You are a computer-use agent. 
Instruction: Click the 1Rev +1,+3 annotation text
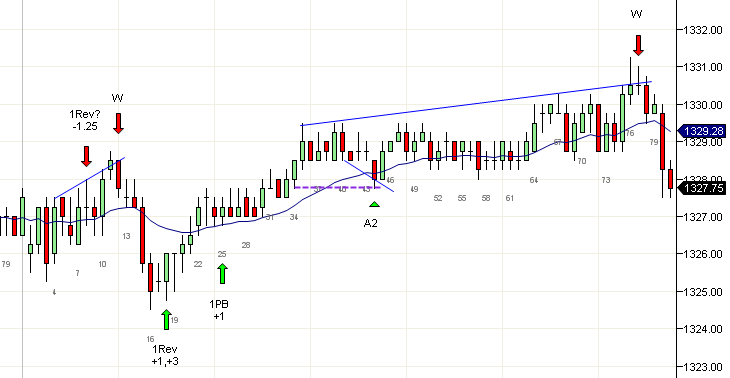[165, 355]
